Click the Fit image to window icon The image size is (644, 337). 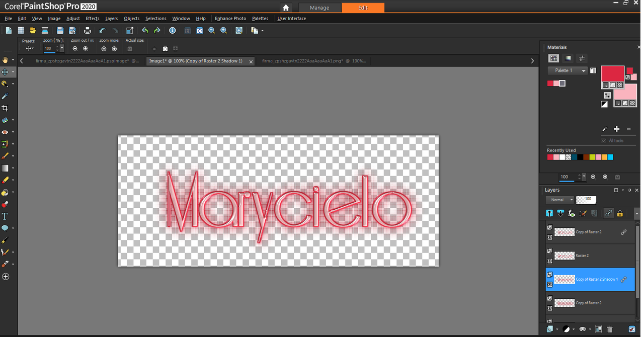[200, 31]
